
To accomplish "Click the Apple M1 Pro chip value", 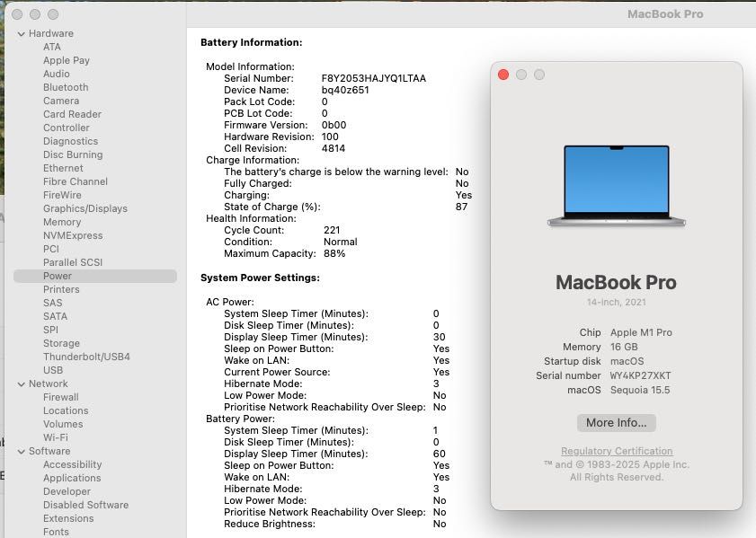I will (x=641, y=333).
